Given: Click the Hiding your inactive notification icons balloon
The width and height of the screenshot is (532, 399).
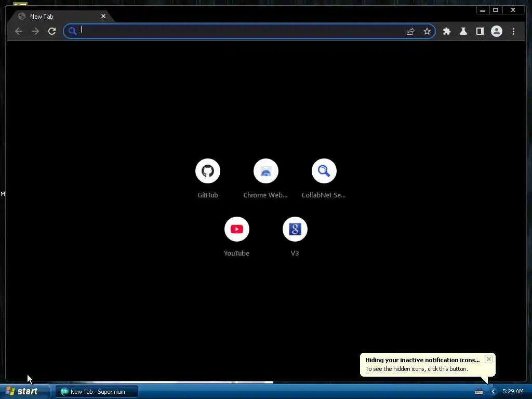Looking at the screenshot, I should coord(428,364).
